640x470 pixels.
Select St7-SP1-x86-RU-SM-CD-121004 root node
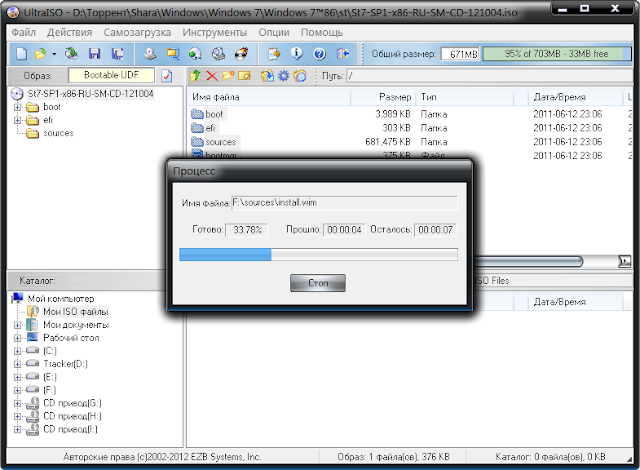pos(90,94)
